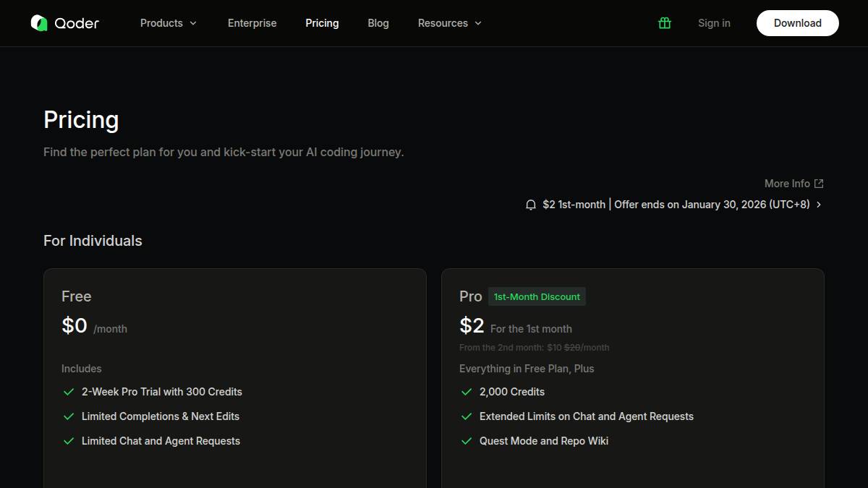868x488 pixels.
Task: Click the $2 price in Pro plan
Action: coord(472,325)
